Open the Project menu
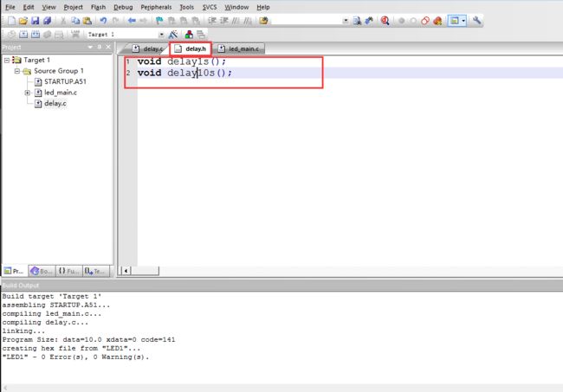 tap(74, 7)
